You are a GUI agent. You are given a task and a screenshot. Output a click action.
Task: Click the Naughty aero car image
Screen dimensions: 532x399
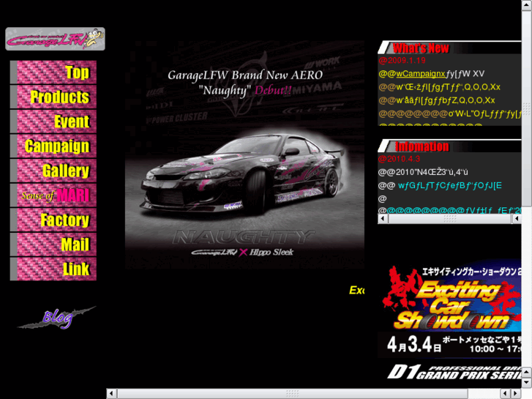click(244, 154)
